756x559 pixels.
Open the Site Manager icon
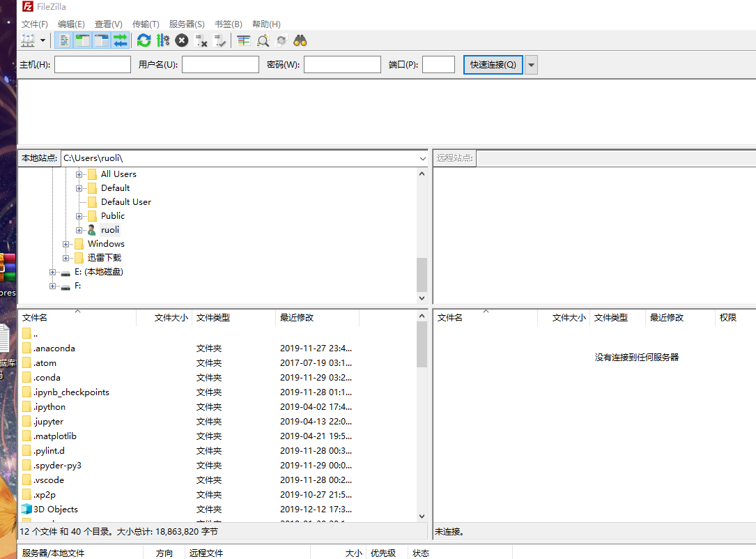tap(28, 40)
